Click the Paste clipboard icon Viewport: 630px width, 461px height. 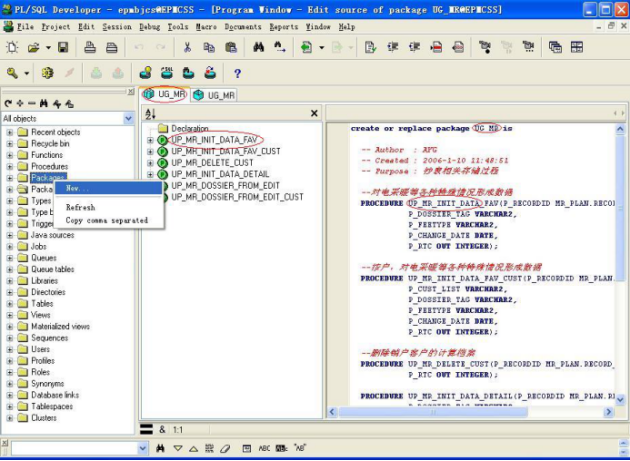[x=231, y=47]
